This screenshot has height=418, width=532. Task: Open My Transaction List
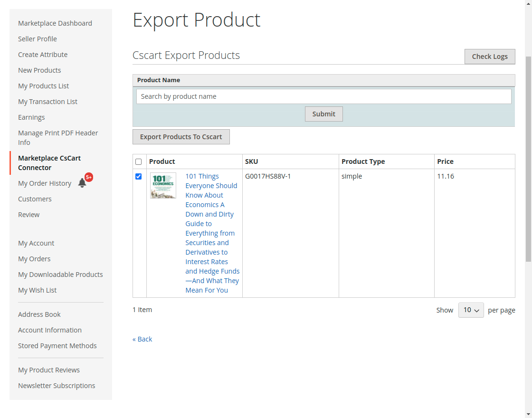point(47,102)
